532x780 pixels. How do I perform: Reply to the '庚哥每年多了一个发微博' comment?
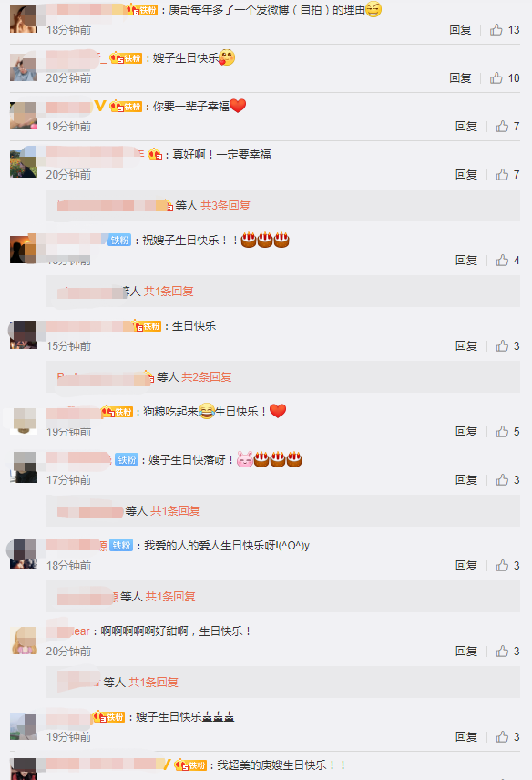460,30
